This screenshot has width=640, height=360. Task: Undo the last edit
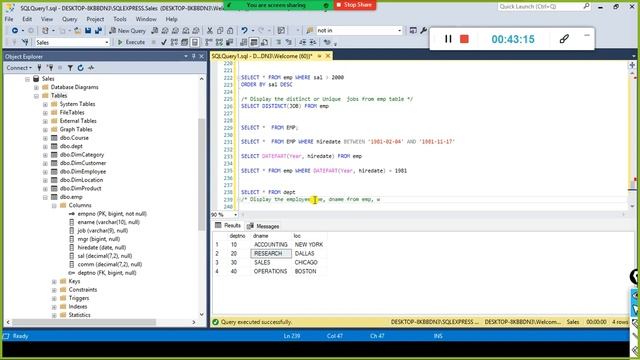[244, 31]
